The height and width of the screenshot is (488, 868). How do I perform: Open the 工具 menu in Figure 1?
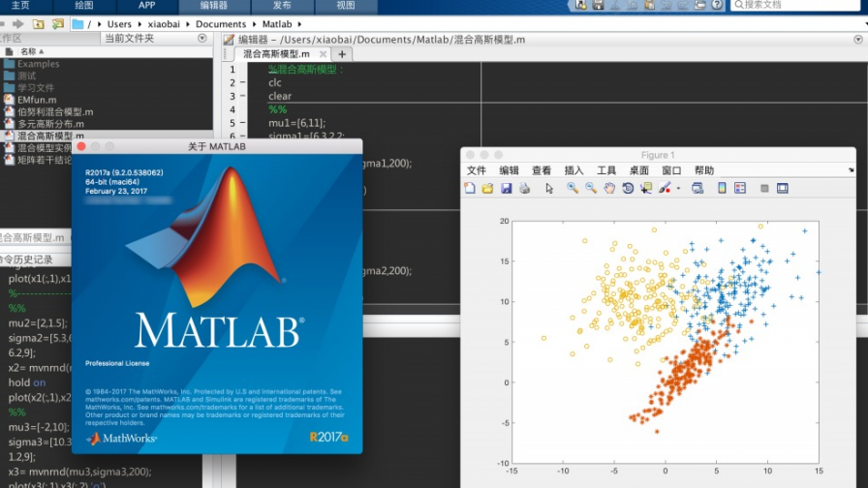coord(606,170)
